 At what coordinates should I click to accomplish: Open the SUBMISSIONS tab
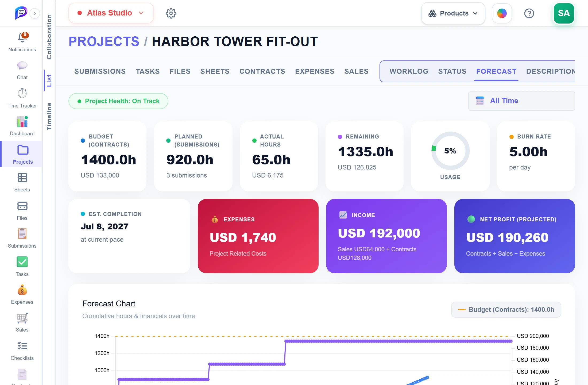100,71
